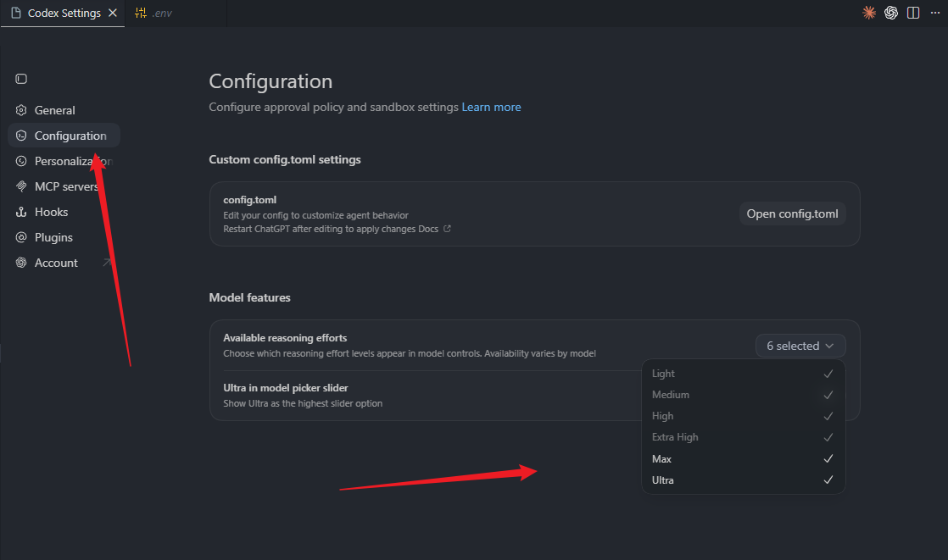Uncheck the Ultra reasoning effort
The height and width of the screenshot is (560, 948).
pyautogui.click(x=743, y=480)
